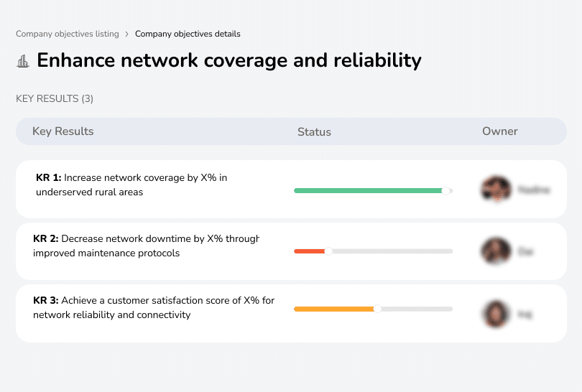
Task: Click orange progress slider for KR 3
Action: [x=373, y=309]
